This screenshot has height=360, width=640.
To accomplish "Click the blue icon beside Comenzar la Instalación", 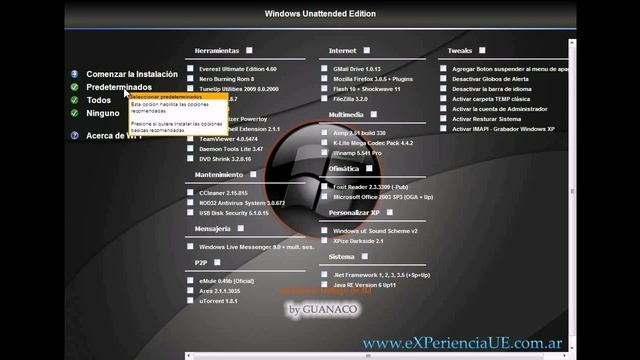I will coord(74,74).
